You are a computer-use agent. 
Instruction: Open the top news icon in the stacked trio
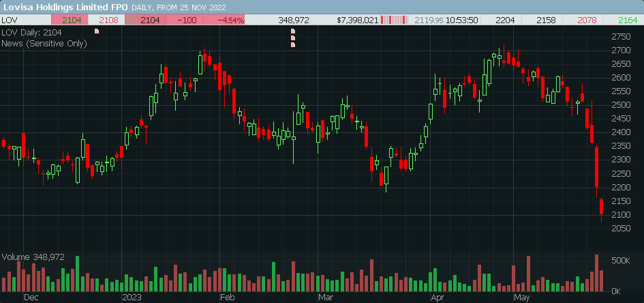293,31
